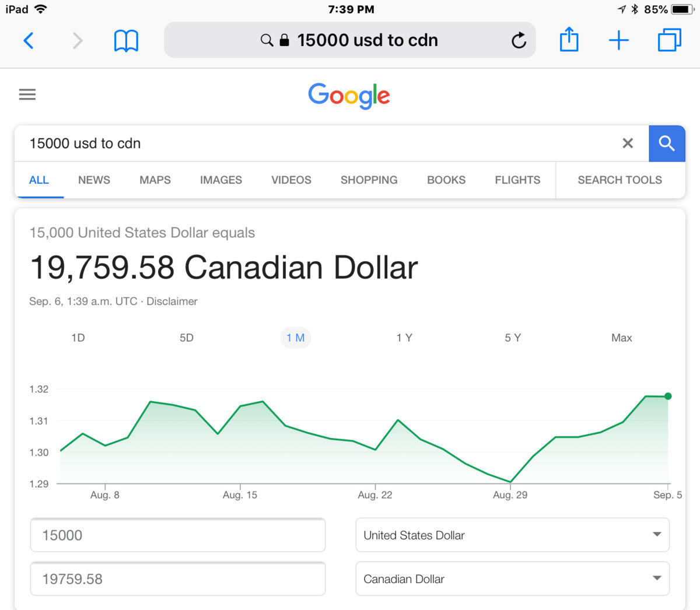Open the Safari share sheet
This screenshot has height=610, width=700.
(x=569, y=40)
